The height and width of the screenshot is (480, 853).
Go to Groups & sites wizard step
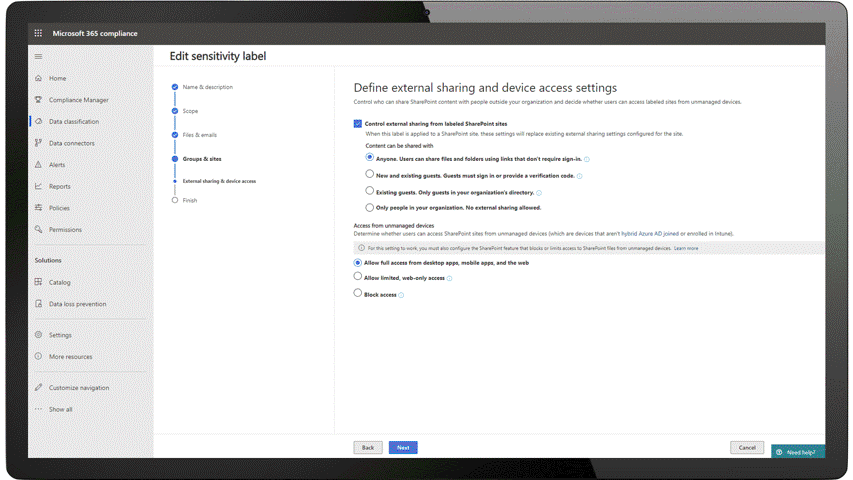[x=202, y=159]
